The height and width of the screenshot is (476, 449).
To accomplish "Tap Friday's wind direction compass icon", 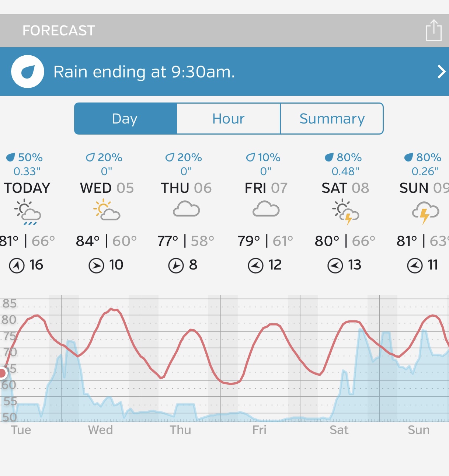I will [x=255, y=265].
